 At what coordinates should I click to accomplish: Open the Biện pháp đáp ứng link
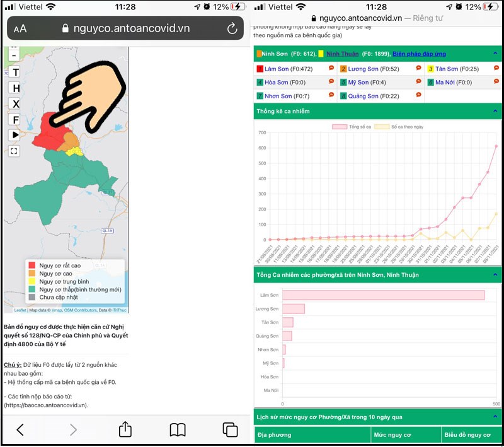pyautogui.click(x=419, y=54)
